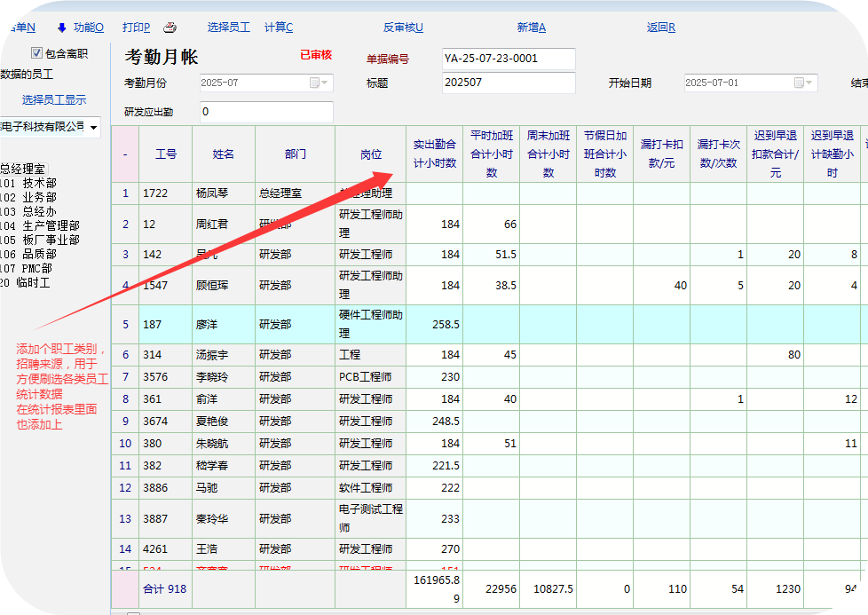The image size is (868, 615).
Task: Click the 实出勤合计小时数 column header
Action: click(434, 154)
